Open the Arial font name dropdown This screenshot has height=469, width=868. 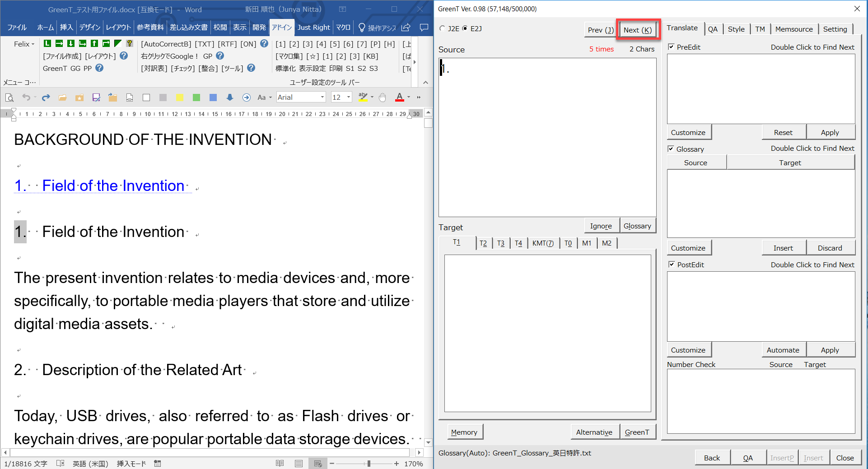coord(322,98)
